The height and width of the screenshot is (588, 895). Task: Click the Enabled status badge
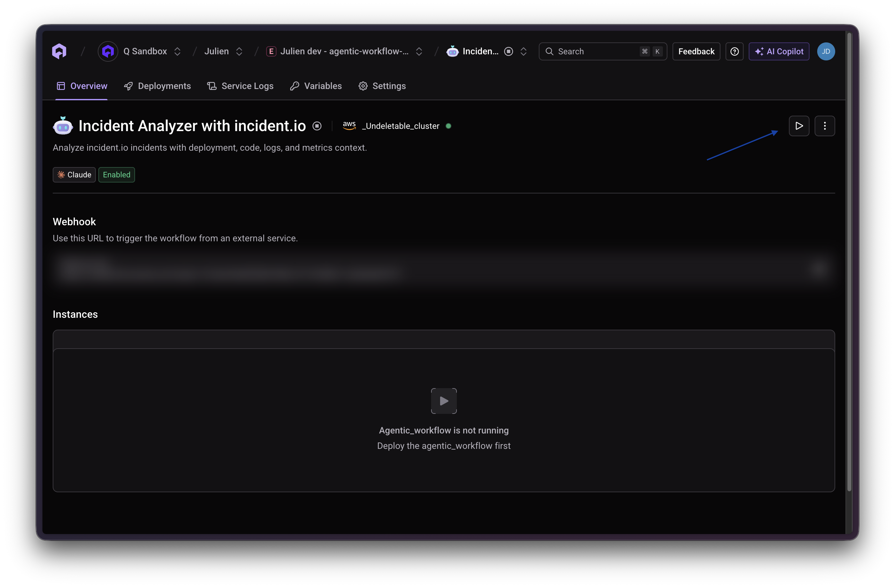(117, 175)
